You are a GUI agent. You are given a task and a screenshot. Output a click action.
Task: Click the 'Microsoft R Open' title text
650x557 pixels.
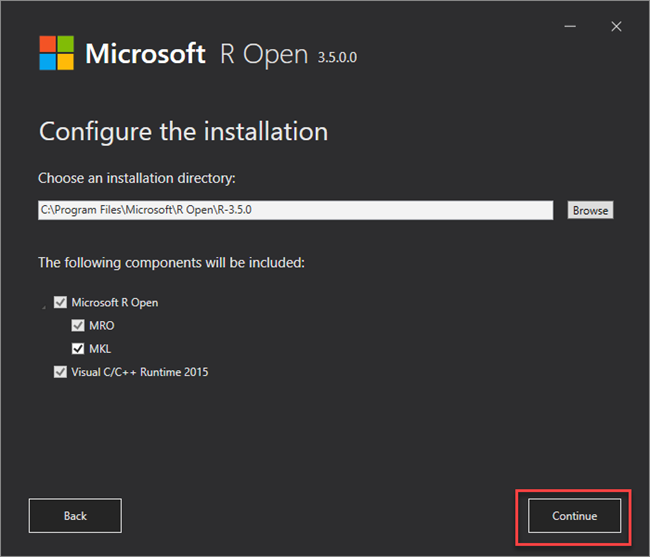tap(197, 54)
